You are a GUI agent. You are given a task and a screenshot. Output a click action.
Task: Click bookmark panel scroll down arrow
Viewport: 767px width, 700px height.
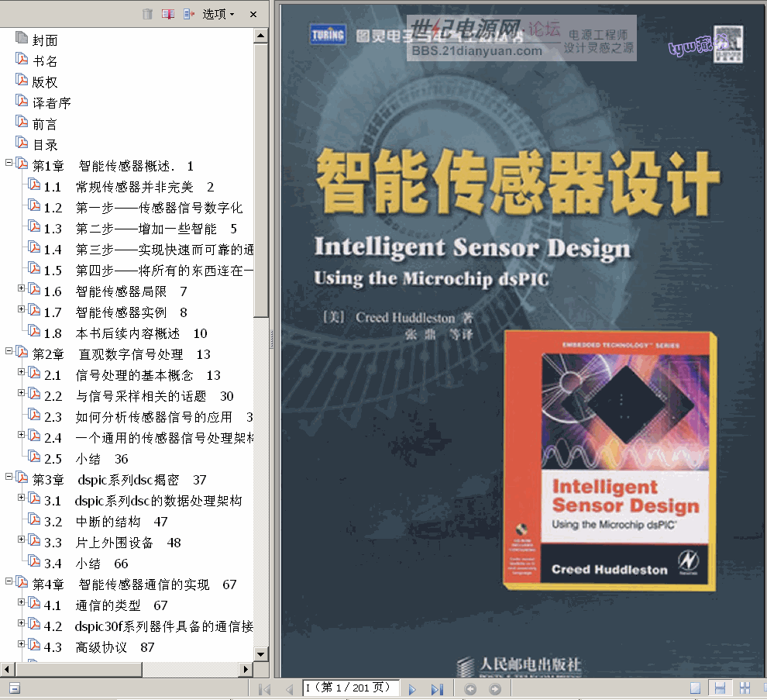(x=261, y=654)
